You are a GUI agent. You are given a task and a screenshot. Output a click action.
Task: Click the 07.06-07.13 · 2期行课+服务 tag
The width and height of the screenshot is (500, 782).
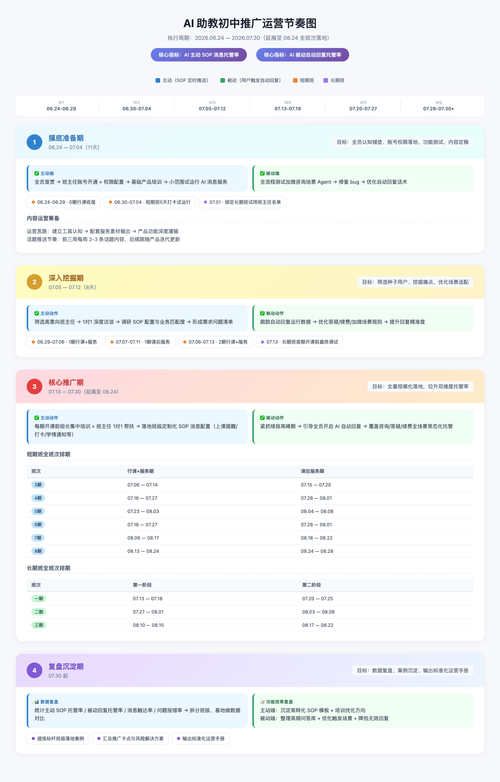[215, 342]
